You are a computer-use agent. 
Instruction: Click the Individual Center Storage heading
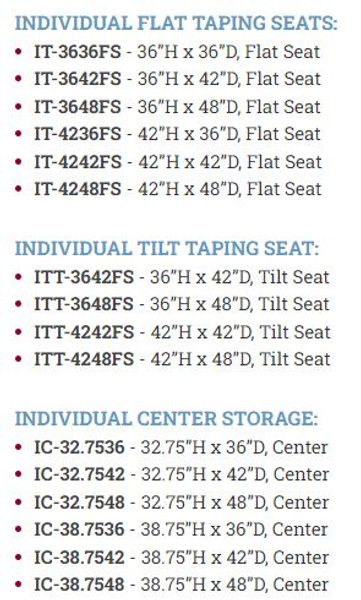point(167,418)
